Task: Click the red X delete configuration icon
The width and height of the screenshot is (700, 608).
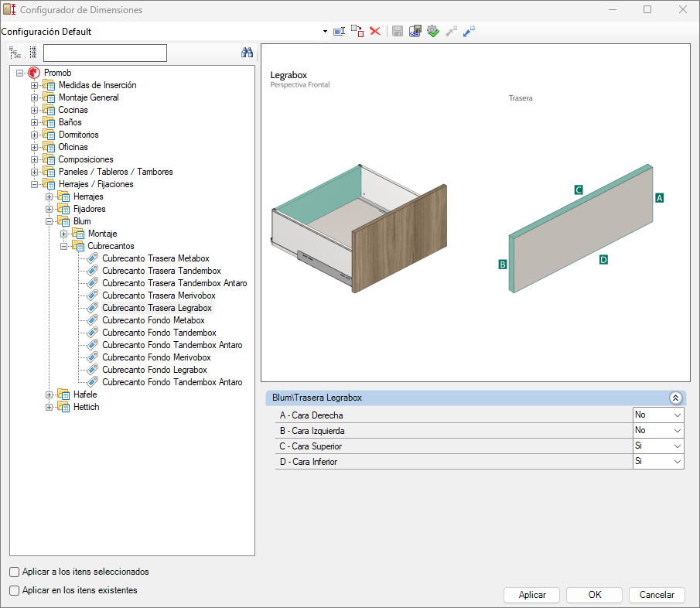Action: coord(375,31)
